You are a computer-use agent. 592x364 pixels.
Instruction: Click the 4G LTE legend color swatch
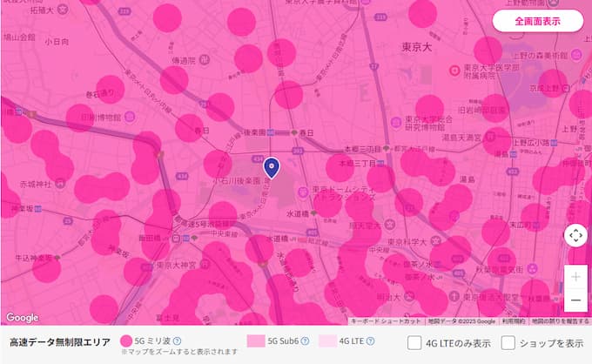[327, 341]
